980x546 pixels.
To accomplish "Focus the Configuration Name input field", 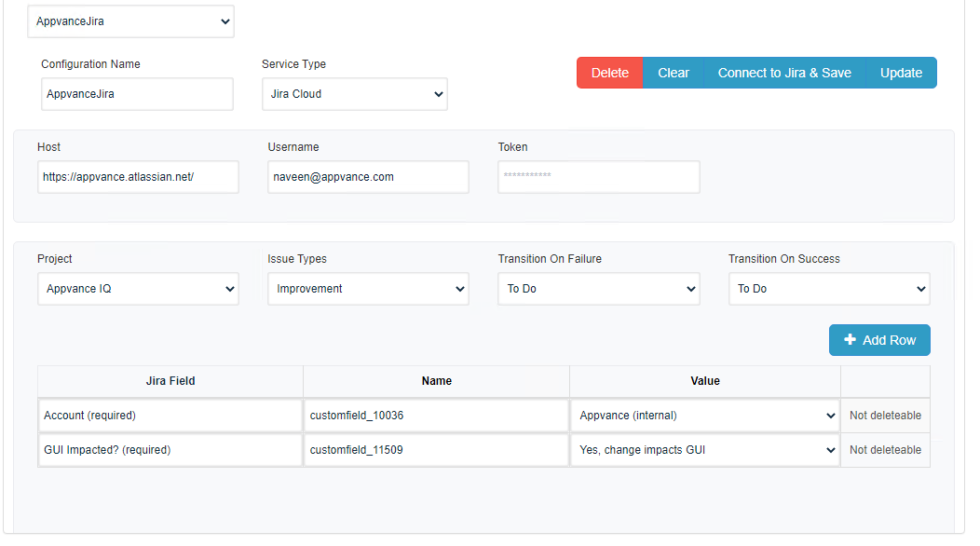I will 138,94.
